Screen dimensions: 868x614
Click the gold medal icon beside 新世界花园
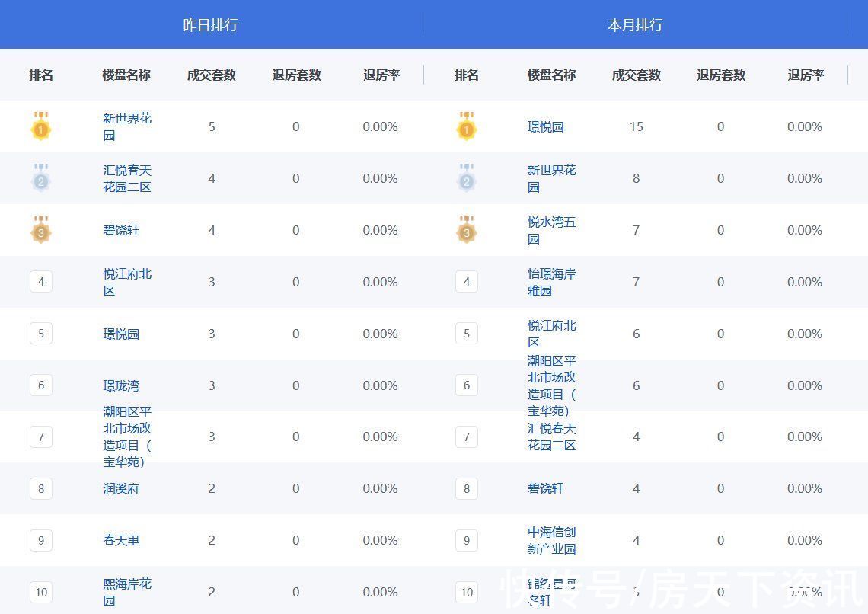[x=41, y=128]
